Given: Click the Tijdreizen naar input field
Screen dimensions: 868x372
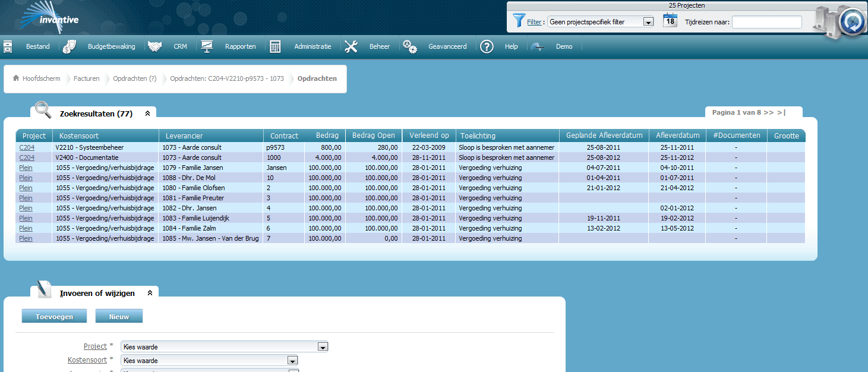Looking at the screenshot, I should pyautogui.click(x=766, y=22).
